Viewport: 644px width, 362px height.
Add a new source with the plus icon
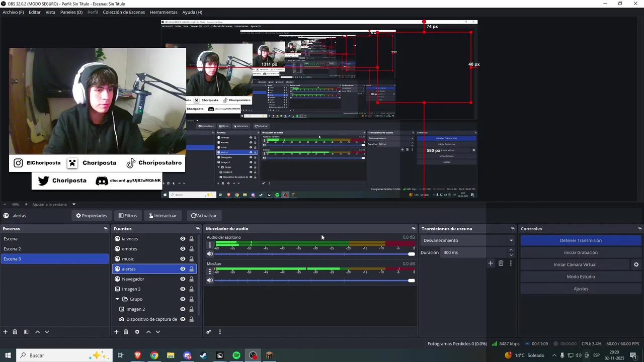point(116,332)
